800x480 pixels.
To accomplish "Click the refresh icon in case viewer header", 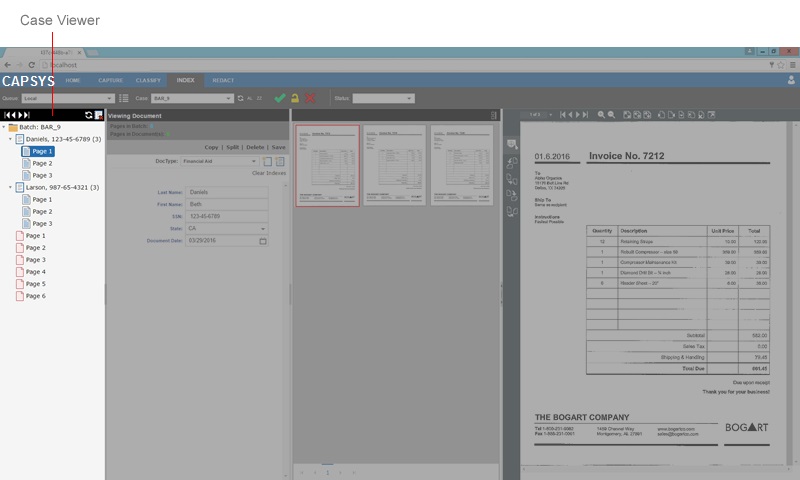I will pos(88,116).
